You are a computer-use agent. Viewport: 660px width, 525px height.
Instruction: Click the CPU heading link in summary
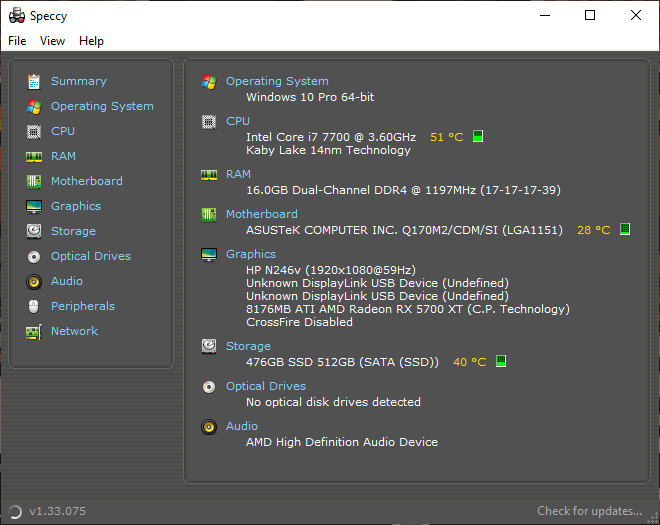tap(238, 121)
